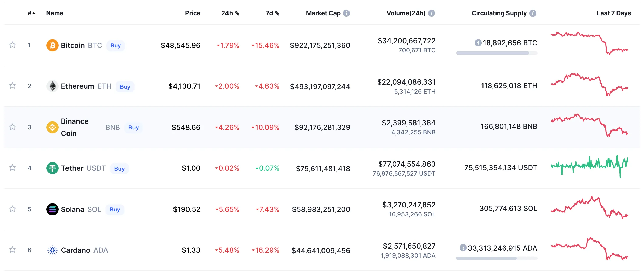Toggle the Binance Coin watchlist star
This screenshot has width=644, height=272.
tap(12, 127)
